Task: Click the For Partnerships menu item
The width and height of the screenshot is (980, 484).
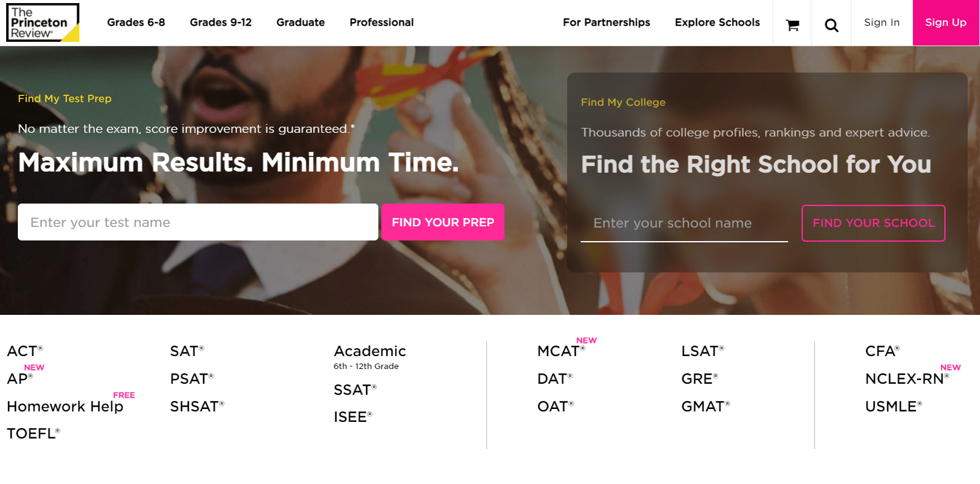Action: [607, 22]
